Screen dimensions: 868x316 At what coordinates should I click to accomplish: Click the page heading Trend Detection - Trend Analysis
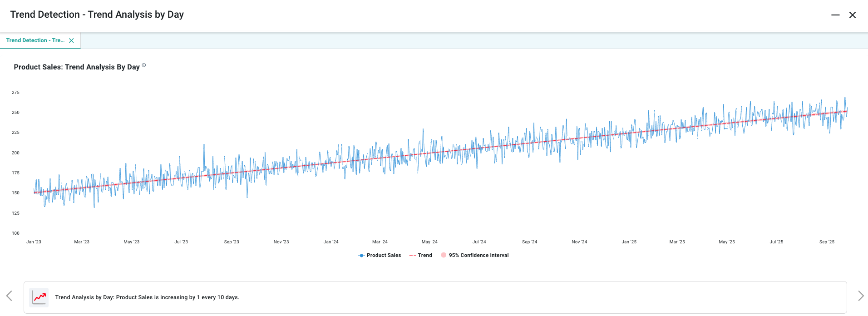click(x=97, y=15)
